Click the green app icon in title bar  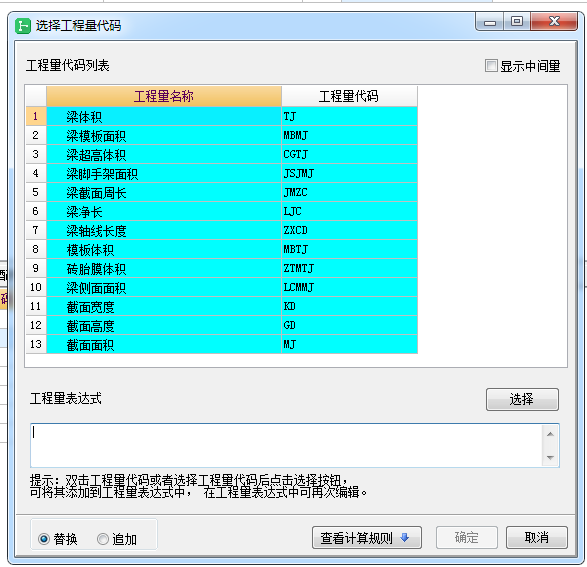click(x=22, y=26)
